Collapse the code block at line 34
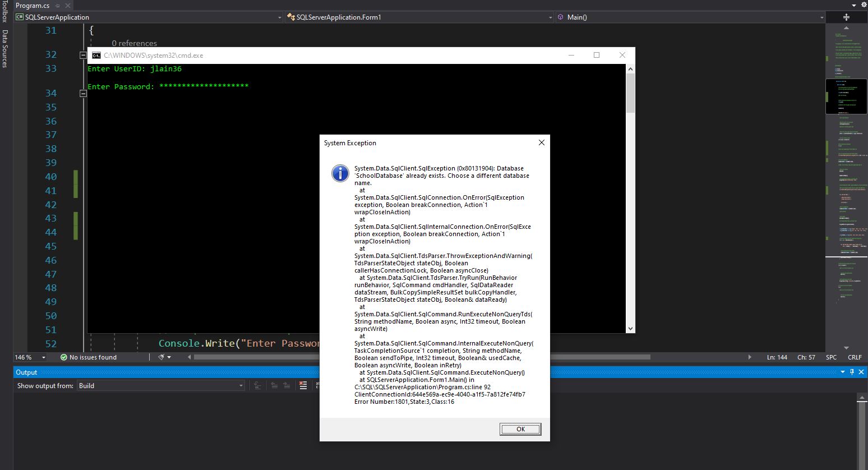Screen dimensions: 868x470 (x=83, y=94)
